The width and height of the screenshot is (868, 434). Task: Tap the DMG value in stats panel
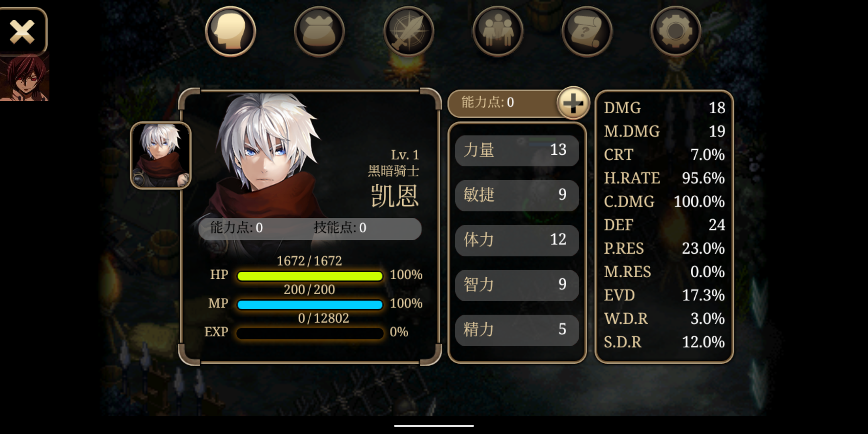717,108
